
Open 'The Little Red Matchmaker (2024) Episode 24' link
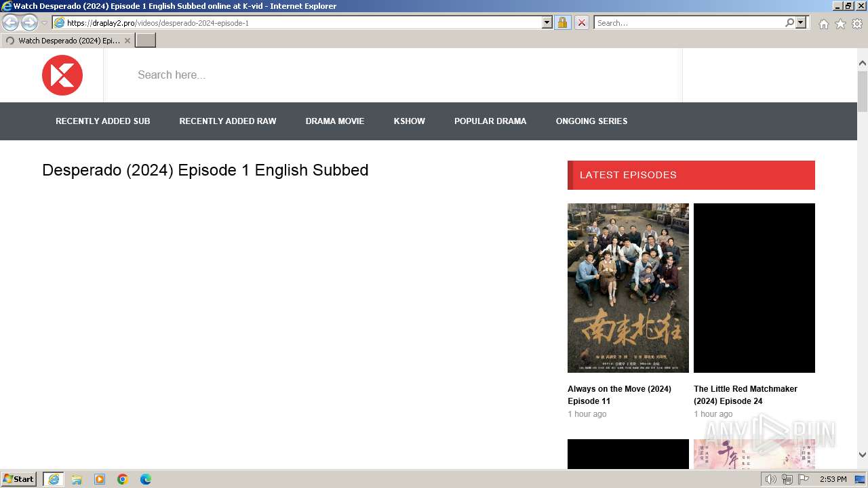point(745,395)
